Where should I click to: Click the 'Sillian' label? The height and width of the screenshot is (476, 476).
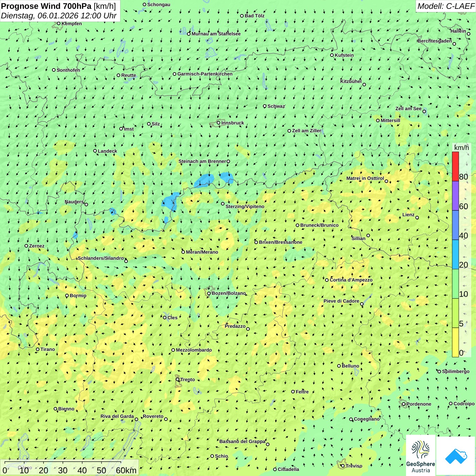pyautogui.click(x=358, y=238)
